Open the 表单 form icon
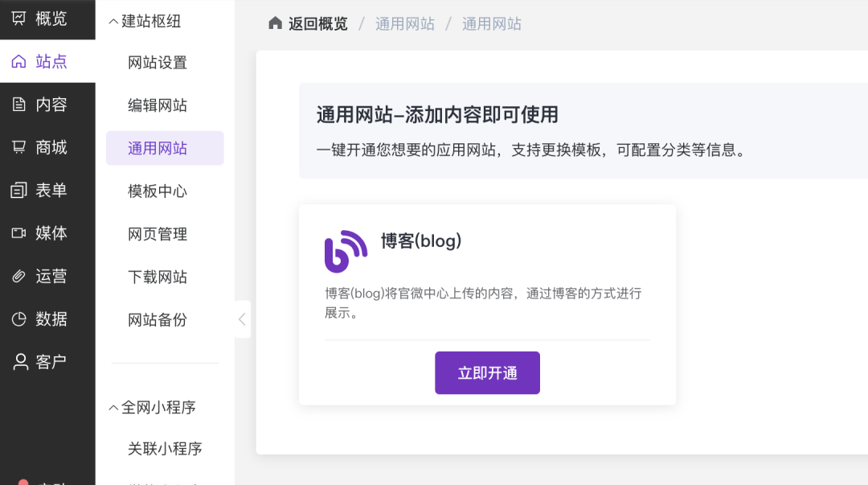This screenshot has width=868, height=485. (19, 191)
